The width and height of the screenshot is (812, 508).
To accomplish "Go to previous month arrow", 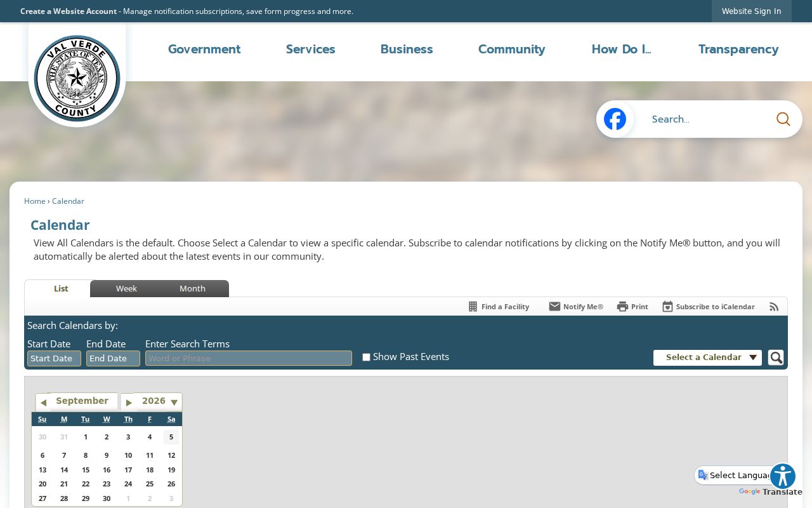I will pyautogui.click(x=43, y=403).
